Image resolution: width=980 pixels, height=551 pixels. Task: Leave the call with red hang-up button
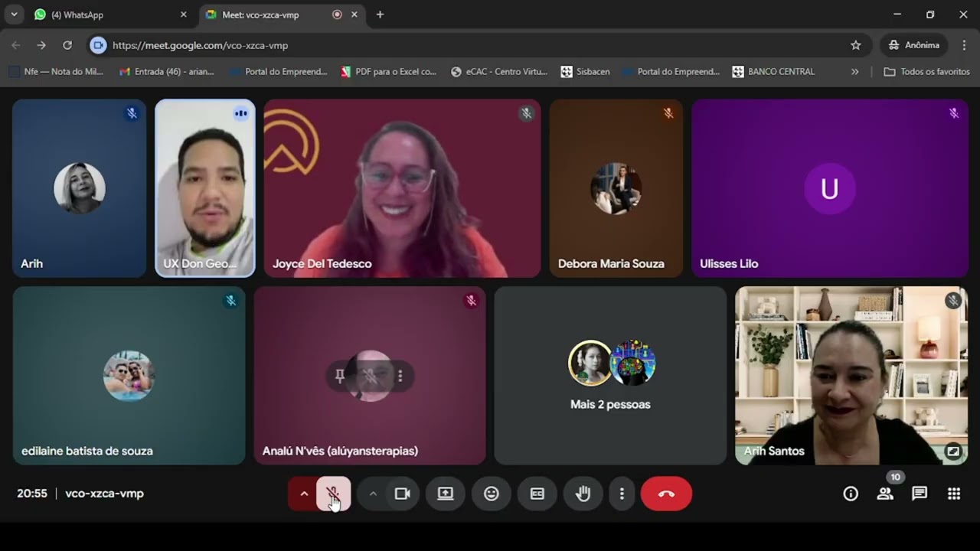coord(666,494)
